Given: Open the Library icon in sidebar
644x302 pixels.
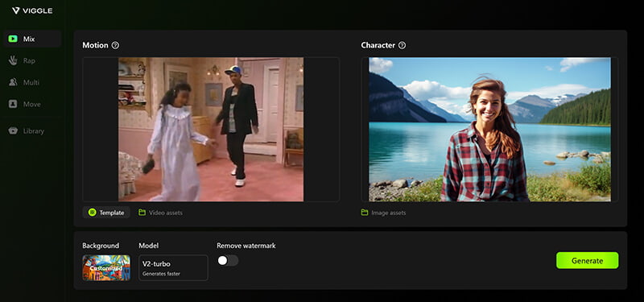Looking at the screenshot, I should [x=13, y=131].
